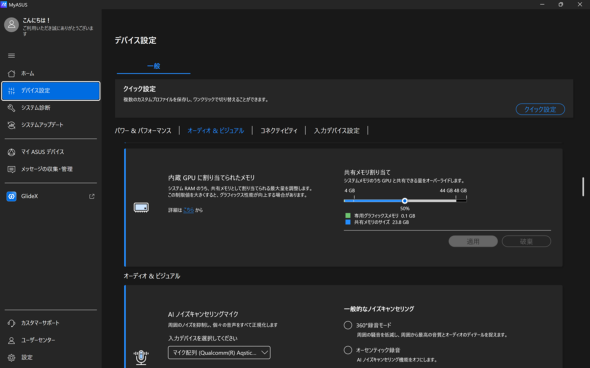Jump to パワー & パフォーマンス section
Screen dimensions: 590x368
[x=143, y=131]
